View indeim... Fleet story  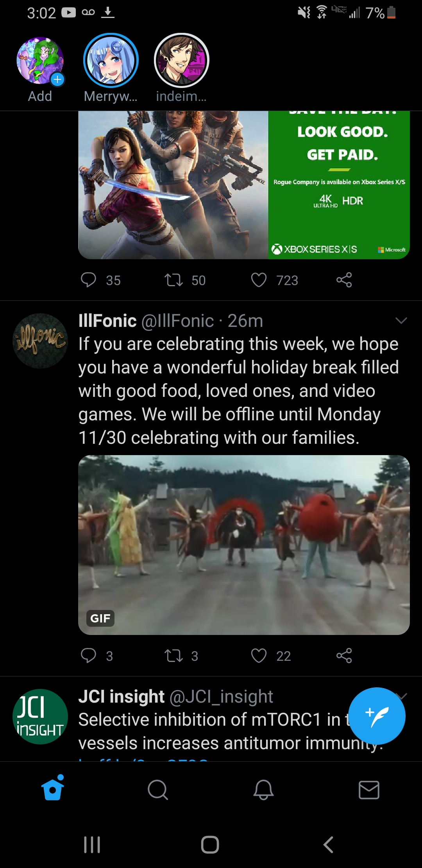point(182,60)
